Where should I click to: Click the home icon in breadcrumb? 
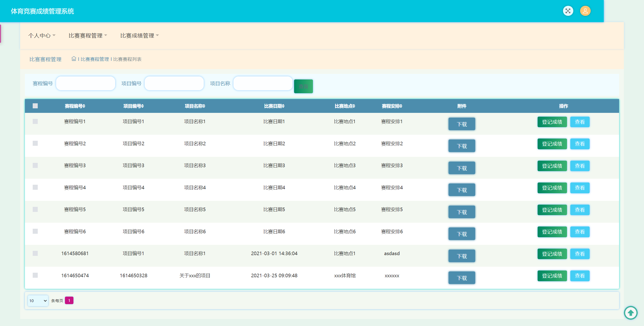tap(74, 59)
